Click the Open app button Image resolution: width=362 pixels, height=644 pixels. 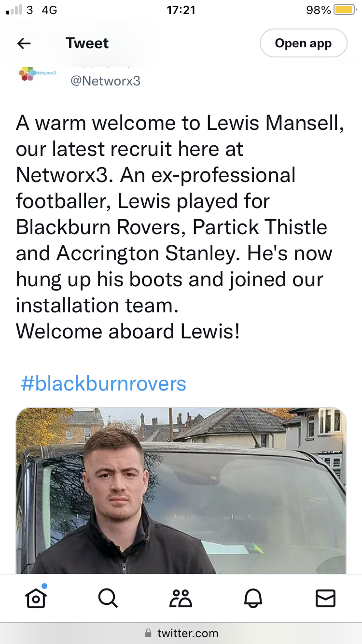coord(303,43)
